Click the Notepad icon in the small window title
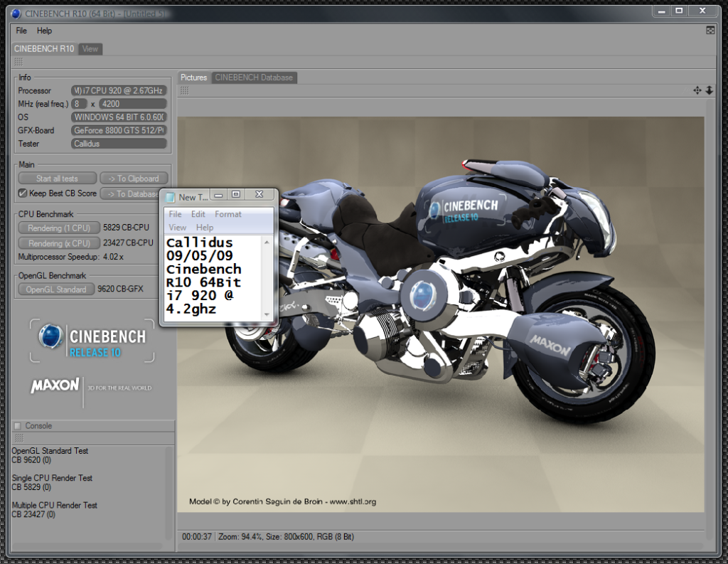This screenshot has width=728, height=564. tap(171, 197)
